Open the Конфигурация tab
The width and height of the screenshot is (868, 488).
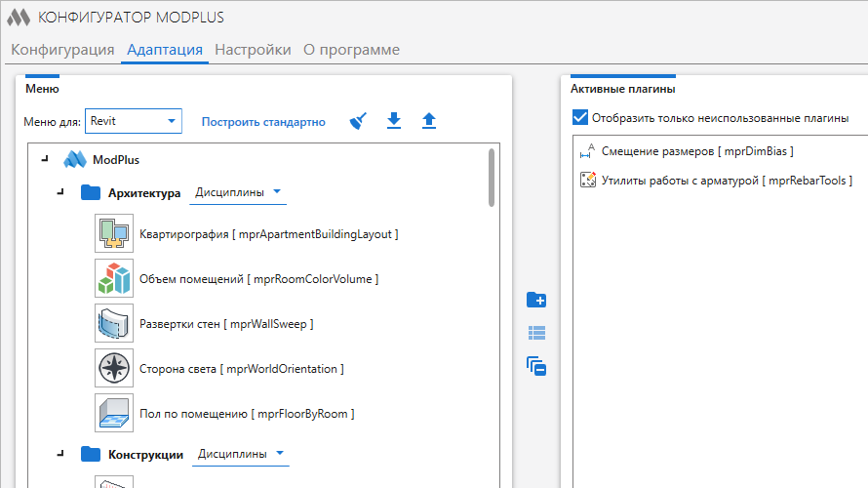[62, 50]
